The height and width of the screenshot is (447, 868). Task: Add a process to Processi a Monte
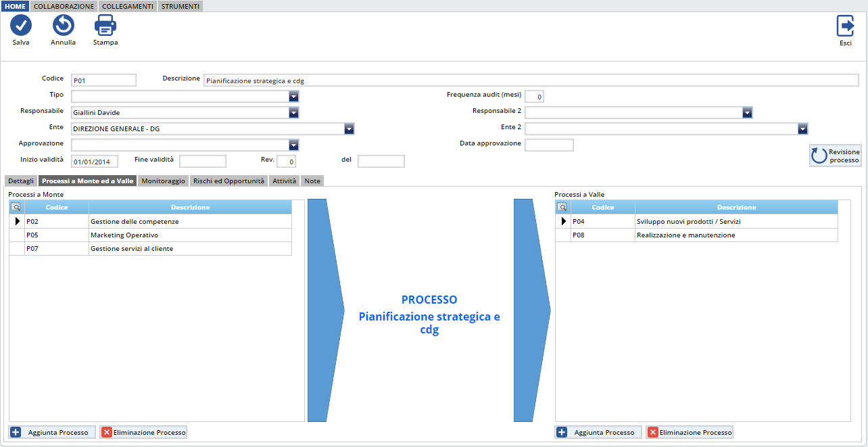click(53, 432)
